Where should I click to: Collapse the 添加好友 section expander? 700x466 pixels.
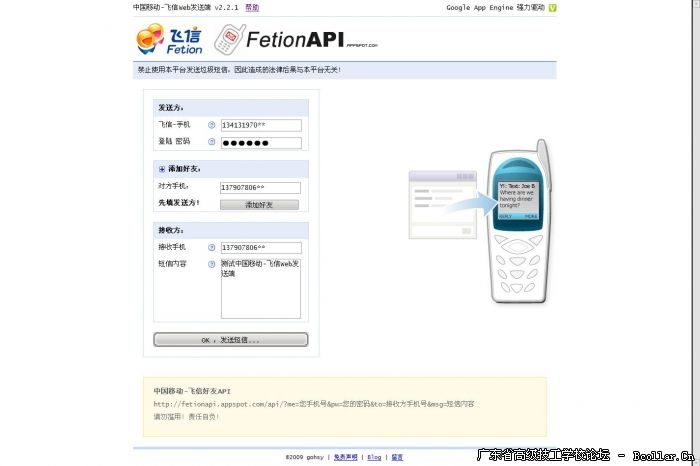click(162, 169)
